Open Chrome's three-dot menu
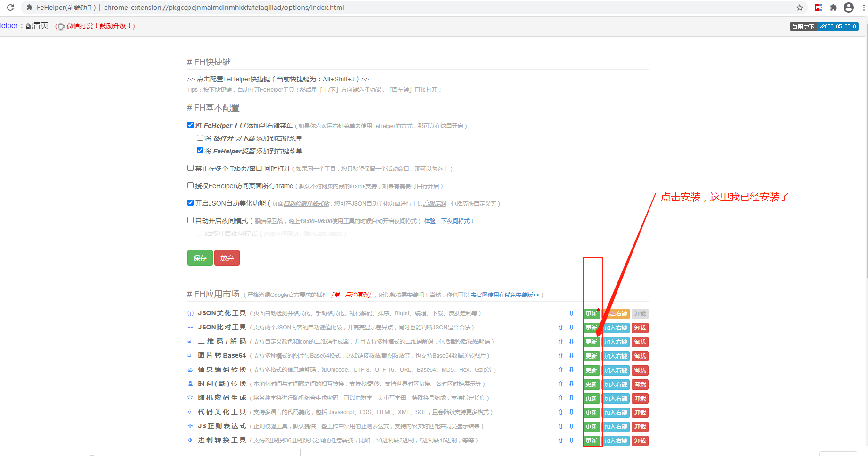868x456 pixels. (863, 8)
